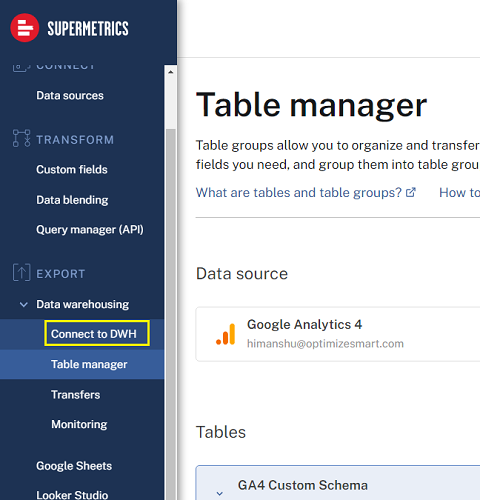Screen dimensions: 480x500
Task: Click the Transform section icon
Action: pyautogui.click(x=21, y=138)
